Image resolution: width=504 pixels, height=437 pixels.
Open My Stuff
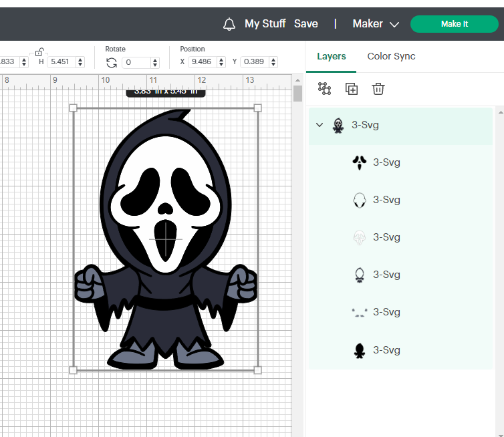265,24
